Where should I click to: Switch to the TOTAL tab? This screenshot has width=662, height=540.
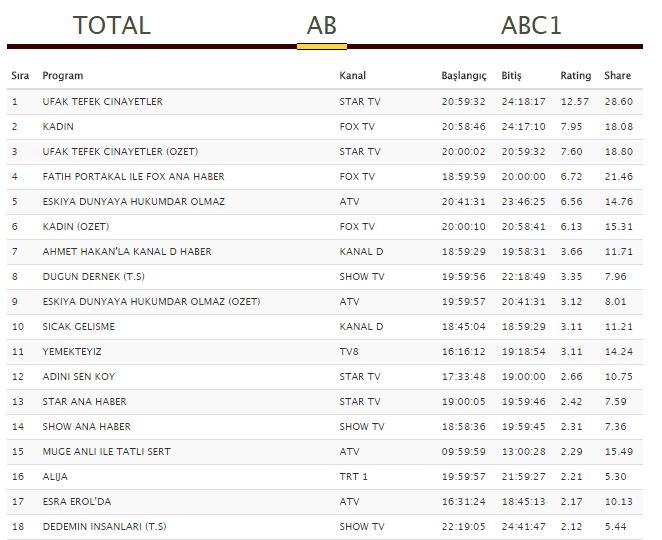click(112, 25)
